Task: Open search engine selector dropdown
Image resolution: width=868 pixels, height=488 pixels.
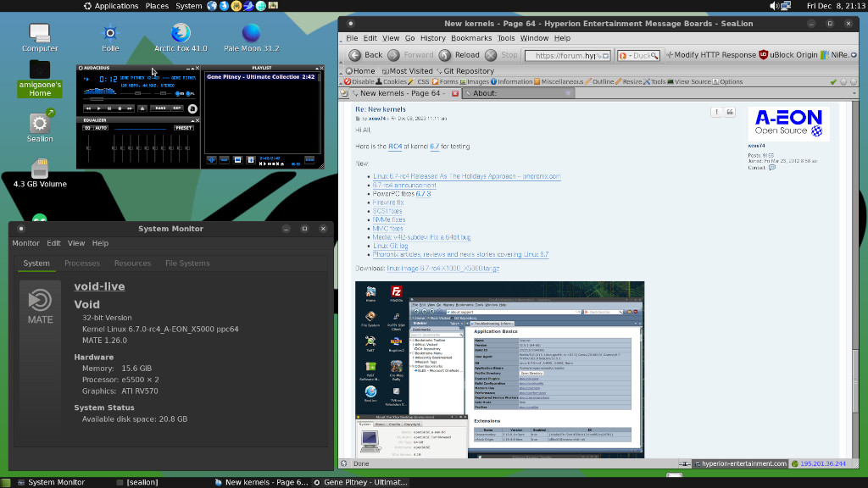Action: (x=624, y=55)
